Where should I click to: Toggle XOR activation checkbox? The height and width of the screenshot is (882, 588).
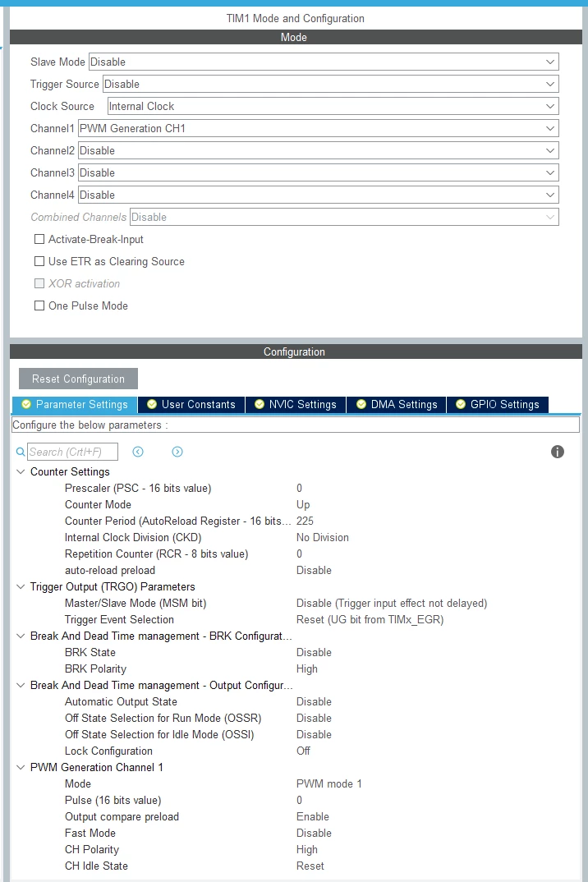[39, 283]
